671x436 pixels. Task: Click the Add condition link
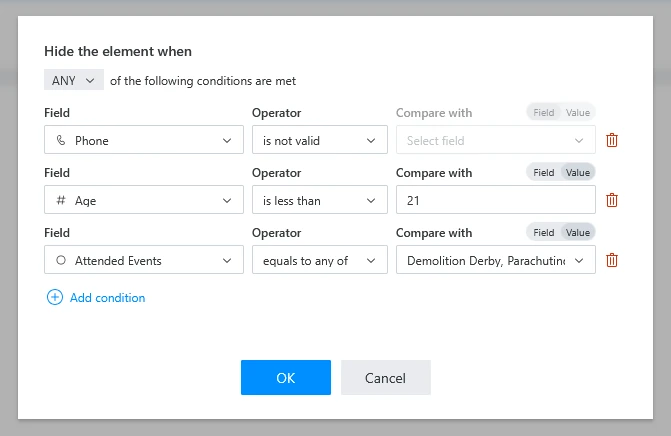click(107, 298)
